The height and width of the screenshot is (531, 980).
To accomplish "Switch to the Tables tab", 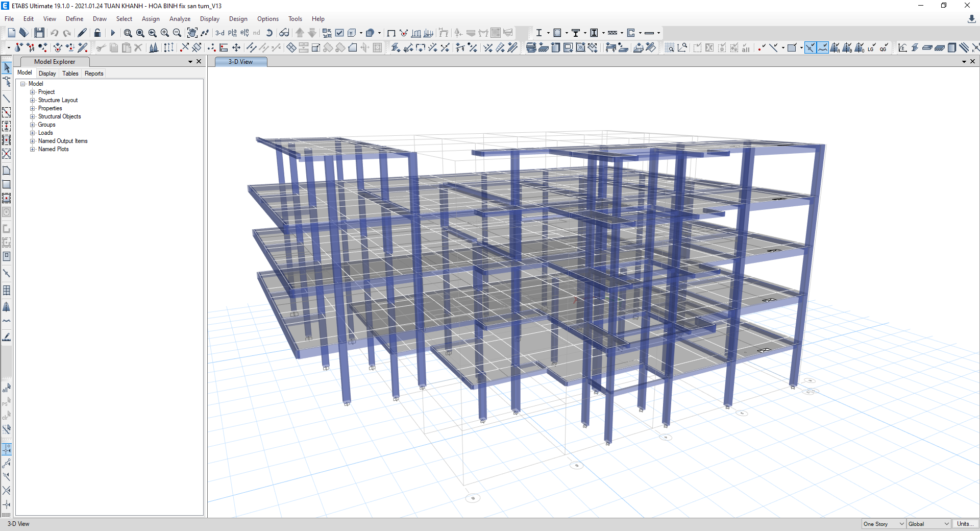I will (x=70, y=74).
